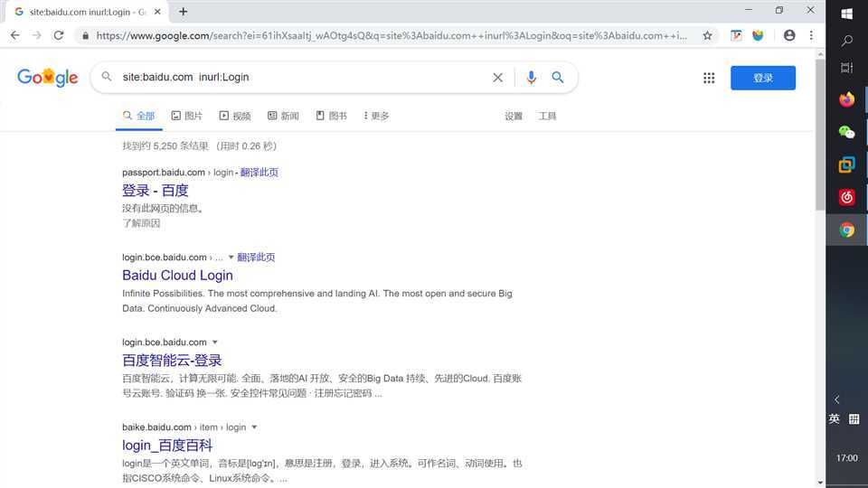Screen dimensions: 868x488
Task: Click the scrollbar down arrow
Action: pos(820,483)
